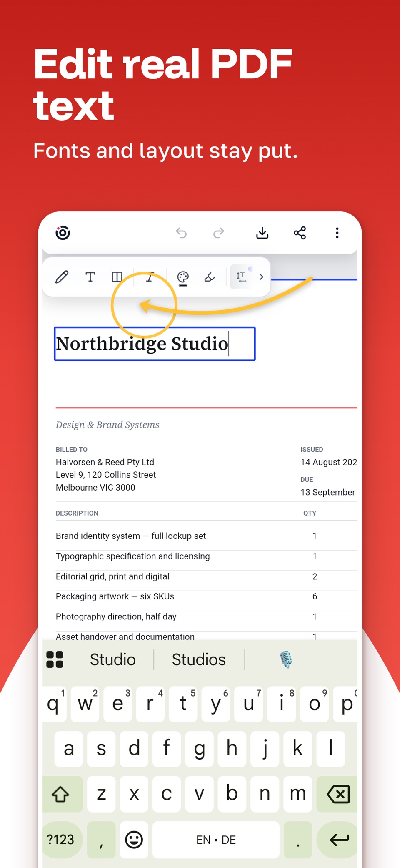400x868 pixels.
Task: Choose the split columns layout tool
Action: pos(117,277)
